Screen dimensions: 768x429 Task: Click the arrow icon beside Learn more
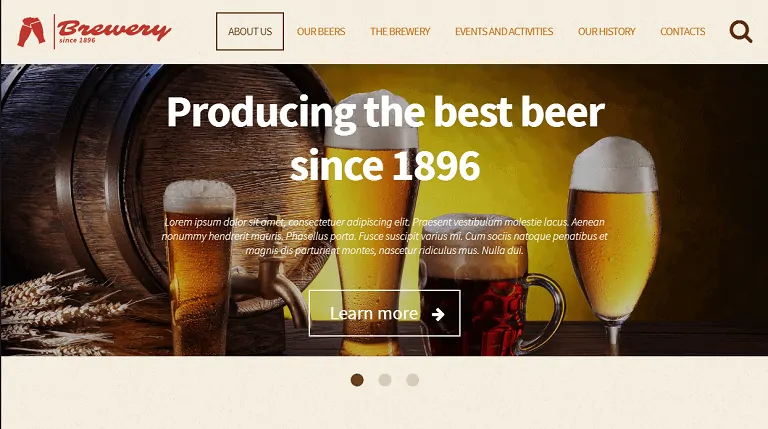tap(438, 314)
